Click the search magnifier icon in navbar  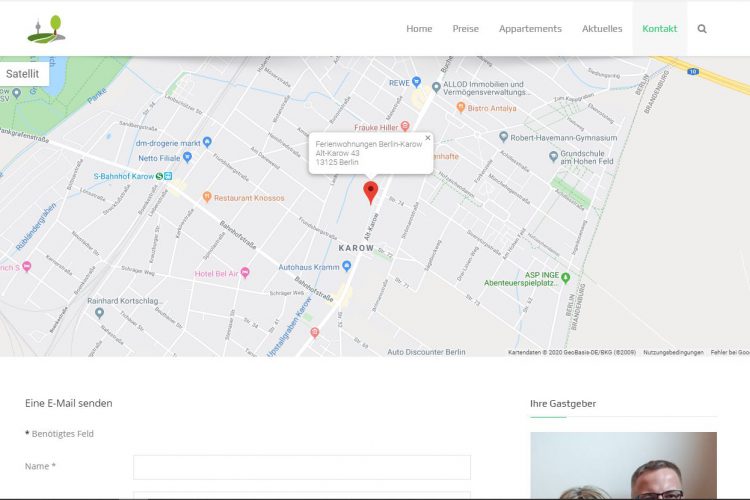pos(702,29)
